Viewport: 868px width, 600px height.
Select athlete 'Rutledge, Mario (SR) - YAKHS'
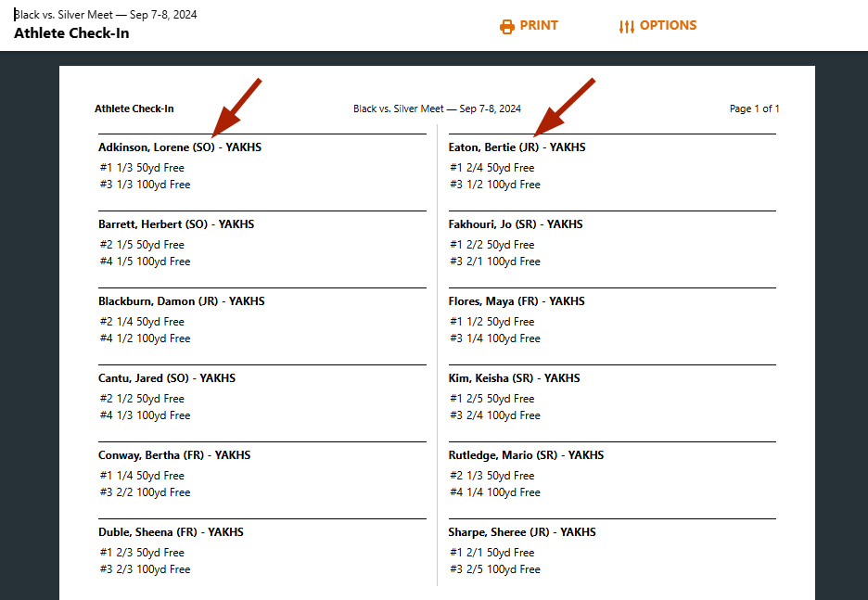[x=526, y=455]
